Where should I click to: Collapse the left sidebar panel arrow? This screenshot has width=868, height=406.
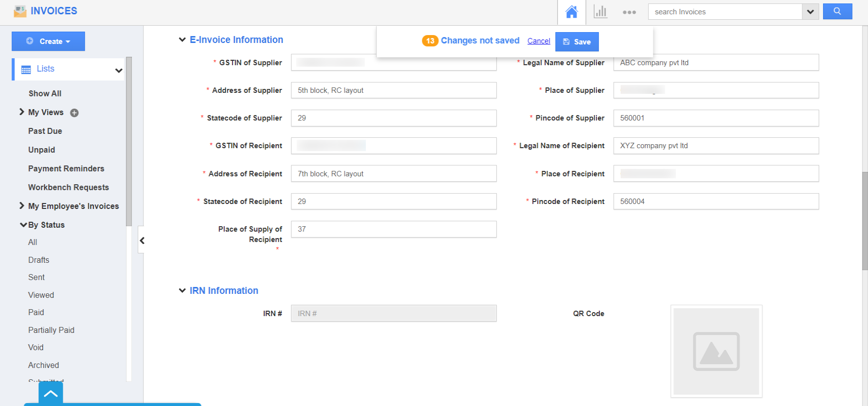(x=142, y=241)
